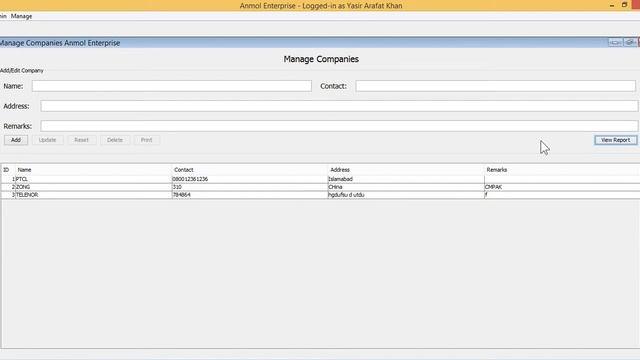640x360 pixels.
Task: Sort by the Name column header
Action: [x=93, y=169]
